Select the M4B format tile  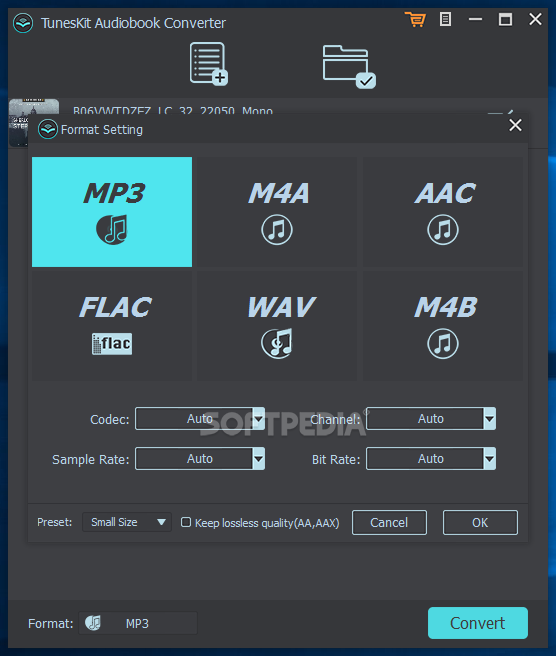click(443, 325)
